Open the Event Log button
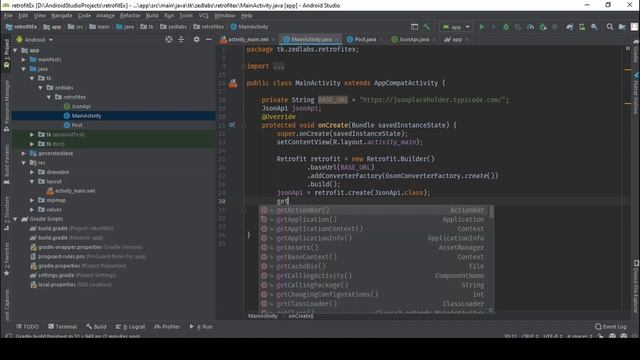The image size is (640, 360). click(x=611, y=327)
